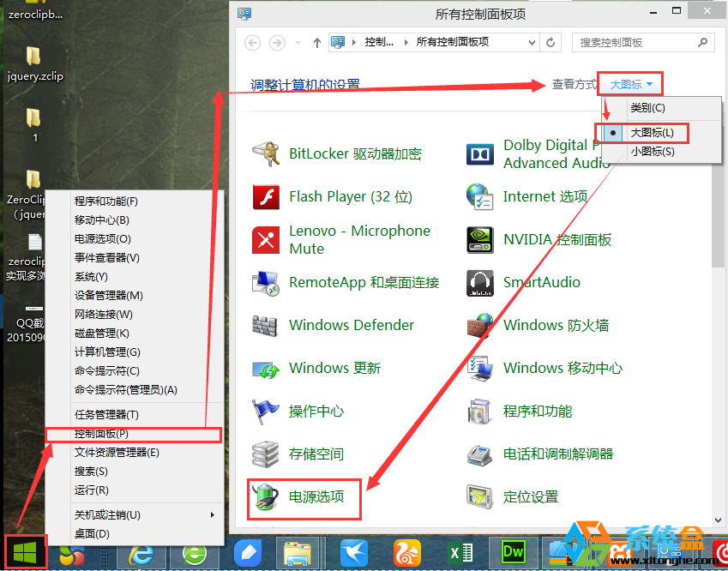Image resolution: width=728 pixels, height=571 pixels.
Task: Open the Internet 选项 globe icon
Action: 479,197
